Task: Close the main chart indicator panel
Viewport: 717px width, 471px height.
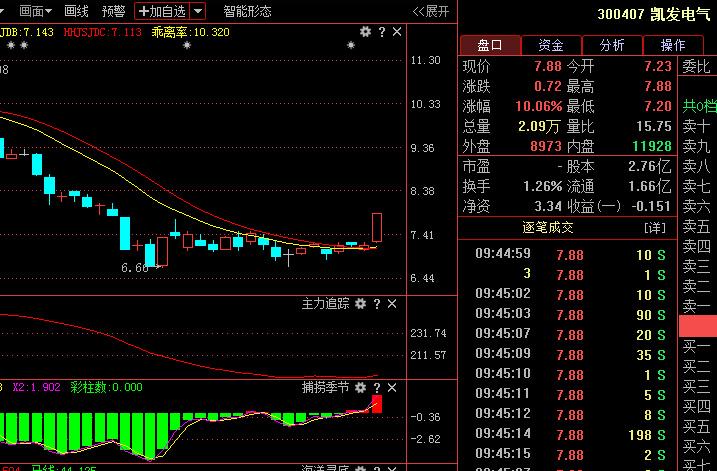Action: click(x=397, y=32)
